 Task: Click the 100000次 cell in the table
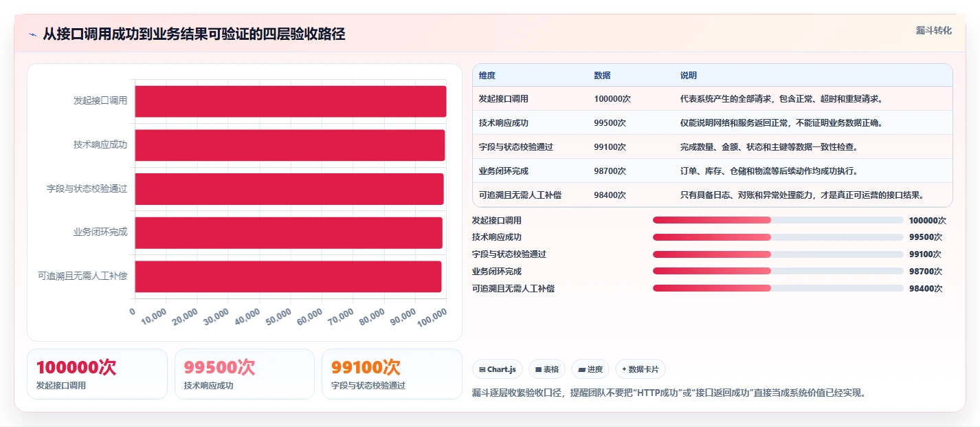[x=612, y=98]
